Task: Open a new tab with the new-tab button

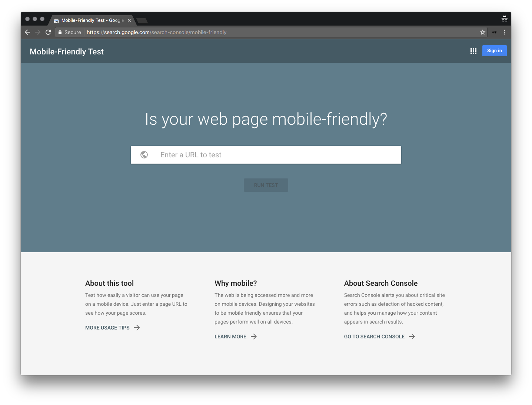Action: pos(142,20)
